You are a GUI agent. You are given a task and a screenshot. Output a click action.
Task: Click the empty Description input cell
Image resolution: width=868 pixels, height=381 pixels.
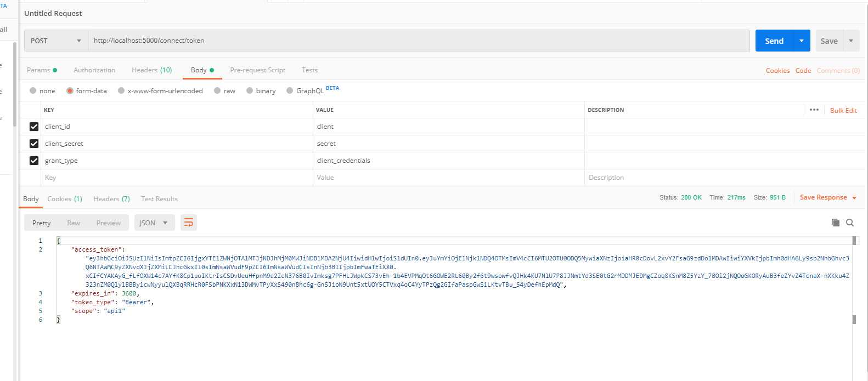(724, 178)
